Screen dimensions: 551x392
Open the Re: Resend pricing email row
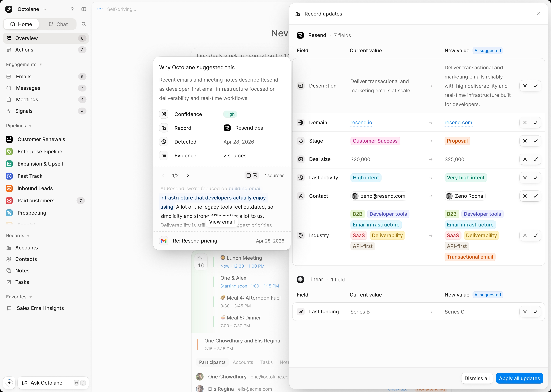click(222, 241)
